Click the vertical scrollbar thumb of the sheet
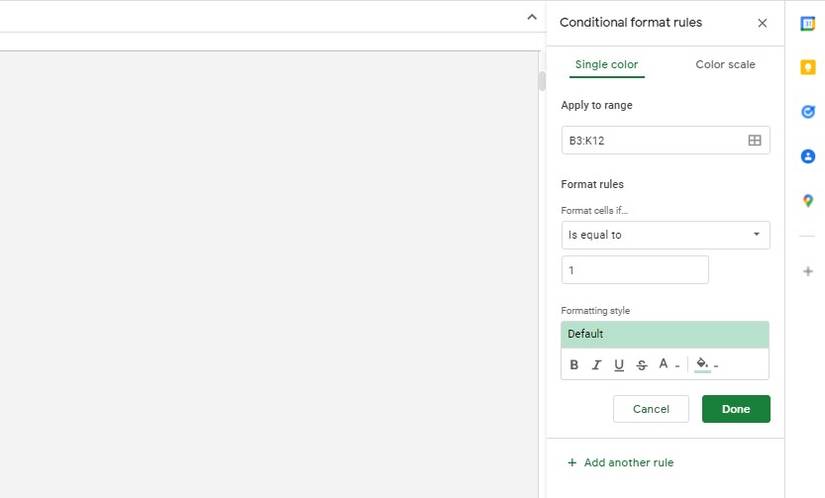This screenshot has width=825, height=498. pyautogui.click(x=542, y=81)
